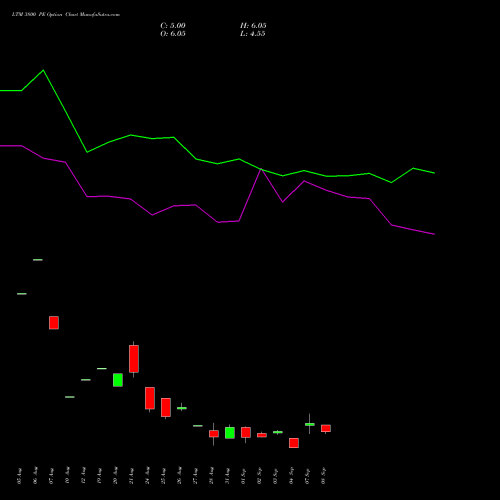Click the '21 Aug' date label
Viewport: 500px width, 500px height.
[x=131, y=476]
